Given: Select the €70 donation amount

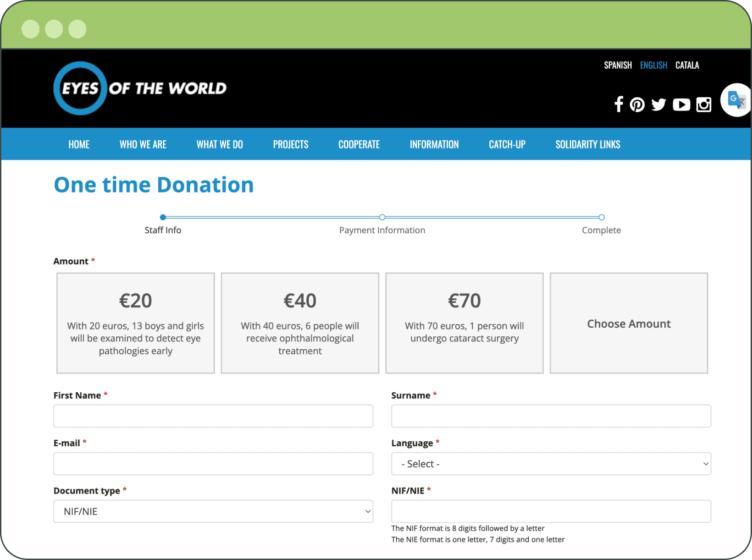Looking at the screenshot, I should click(464, 323).
